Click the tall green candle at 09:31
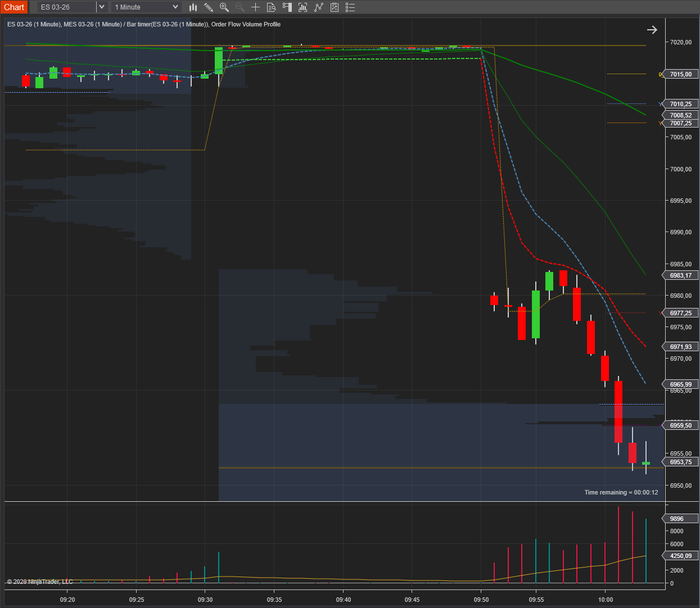The image size is (700, 608). [x=219, y=60]
